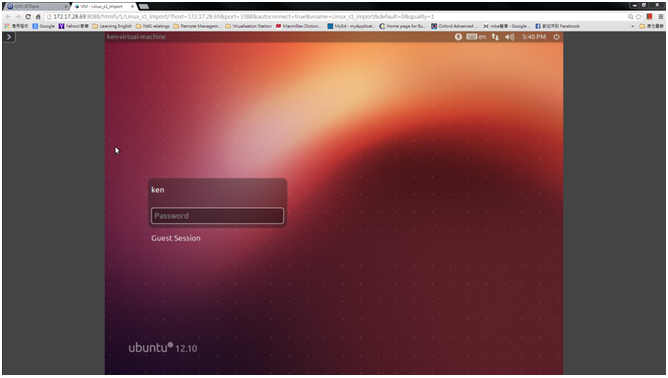This screenshot has height=378, width=668.
Task: Close the VM - Linux_s1_import tab
Action: pyautogui.click(x=132, y=6)
